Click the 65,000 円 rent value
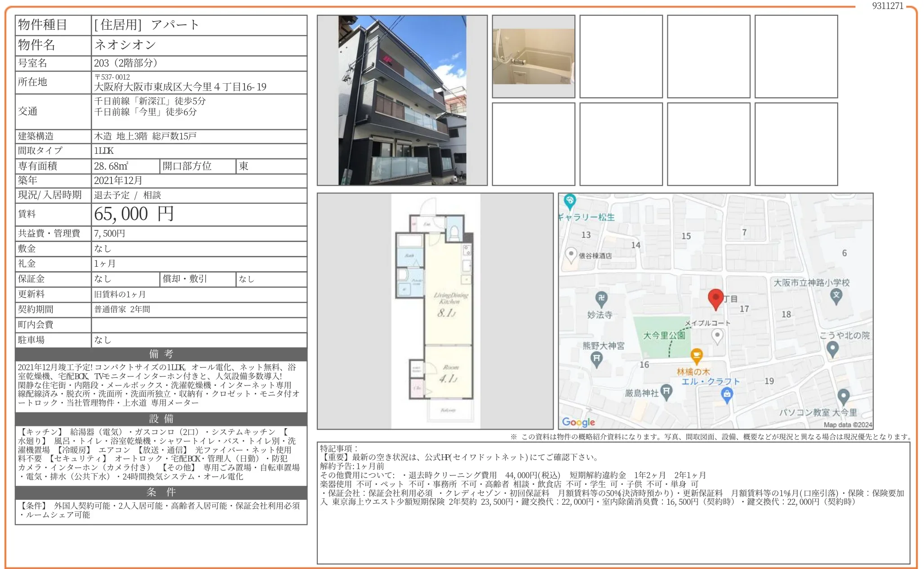The width and height of the screenshot is (924, 569). tap(134, 214)
